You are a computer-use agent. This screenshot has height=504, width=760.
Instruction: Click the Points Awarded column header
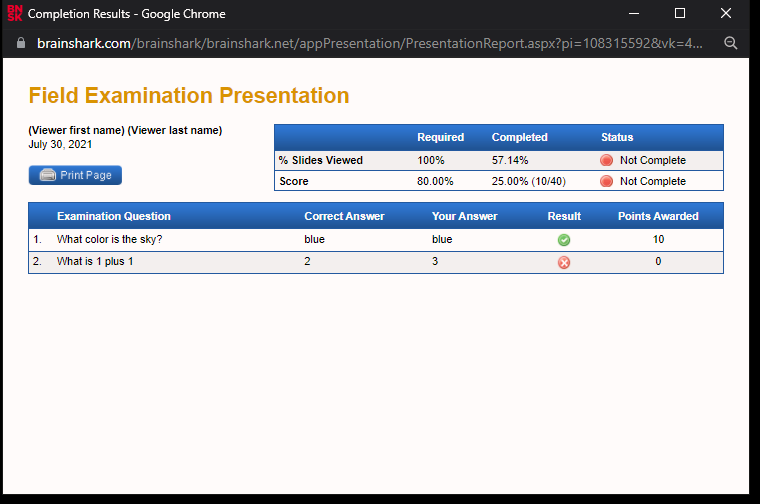click(658, 216)
